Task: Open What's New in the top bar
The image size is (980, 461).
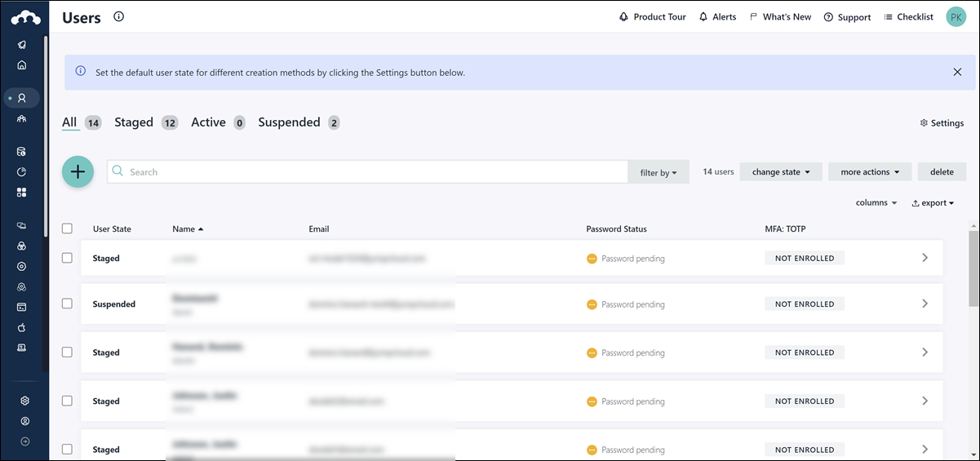Action: point(780,16)
